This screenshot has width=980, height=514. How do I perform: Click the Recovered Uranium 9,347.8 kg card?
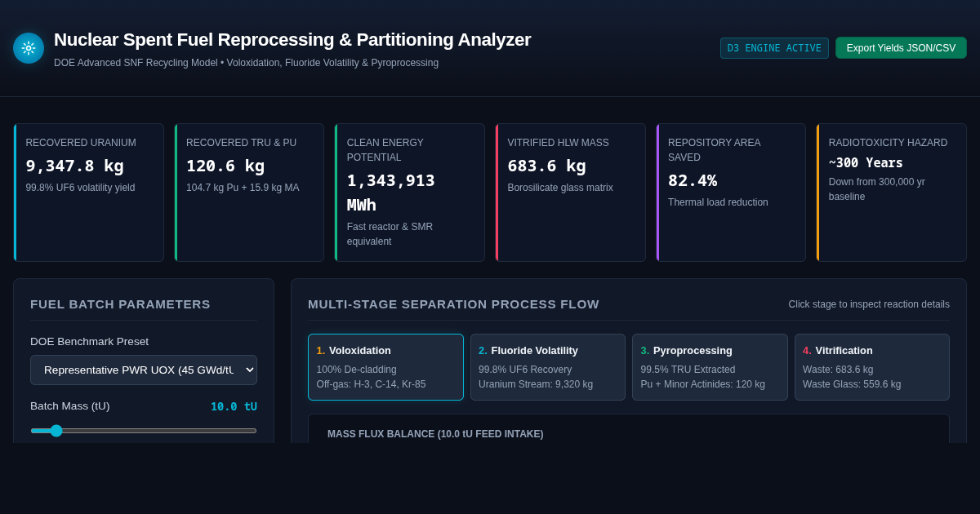88,193
